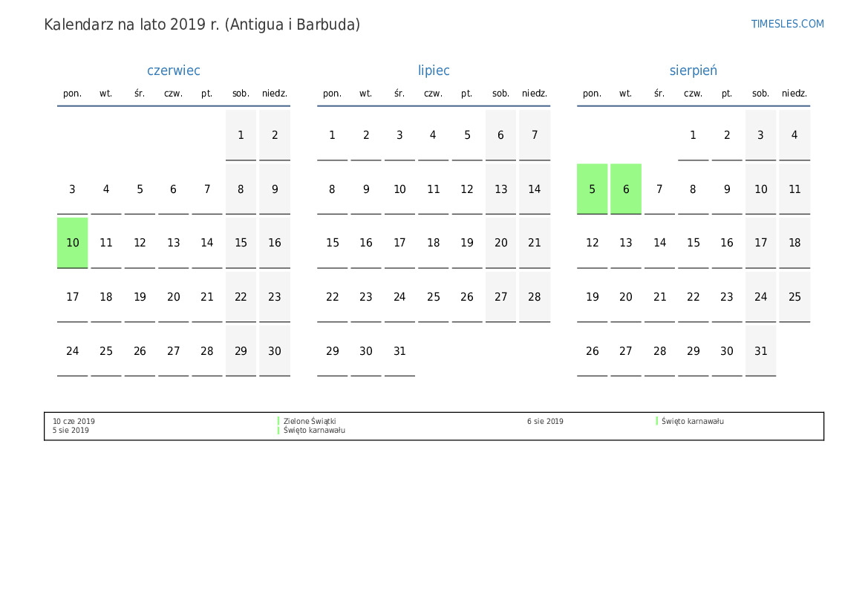The image size is (868, 614).
Task: Open the sierpień month heading
Action: tap(693, 71)
